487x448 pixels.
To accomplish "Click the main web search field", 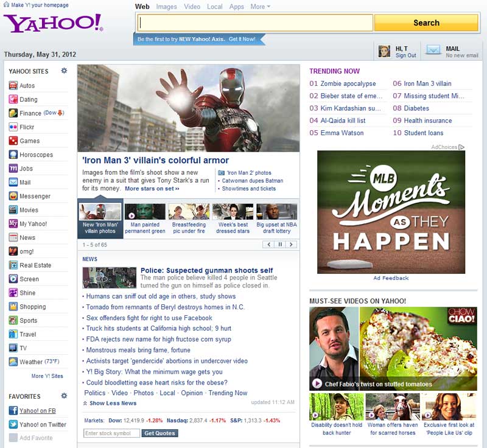I will click(254, 23).
